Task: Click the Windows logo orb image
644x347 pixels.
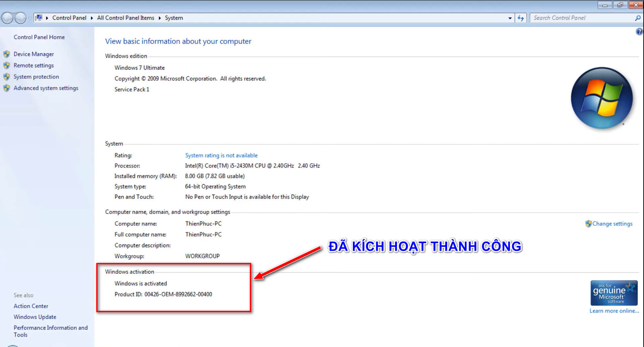Action: click(x=602, y=98)
